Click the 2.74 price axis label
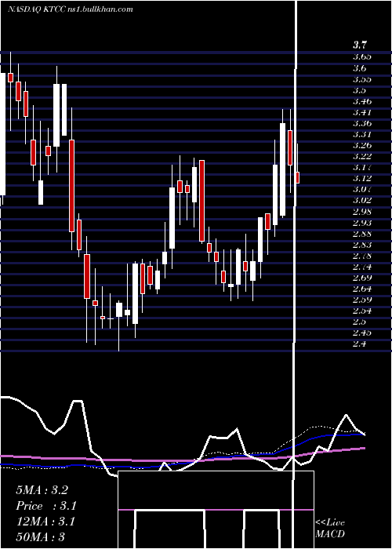This screenshot has height=549, width=392. point(362,267)
